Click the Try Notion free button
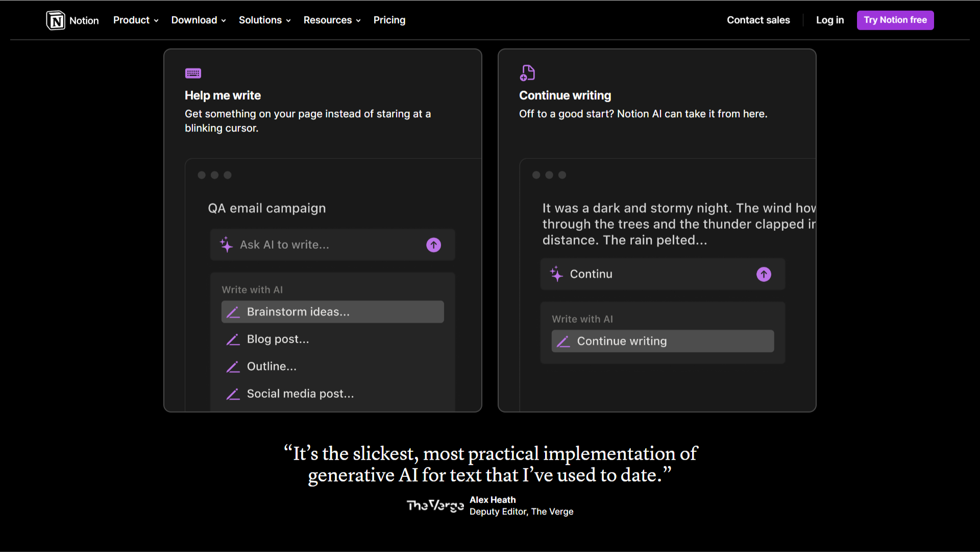This screenshot has height=552, width=980. pyautogui.click(x=895, y=20)
